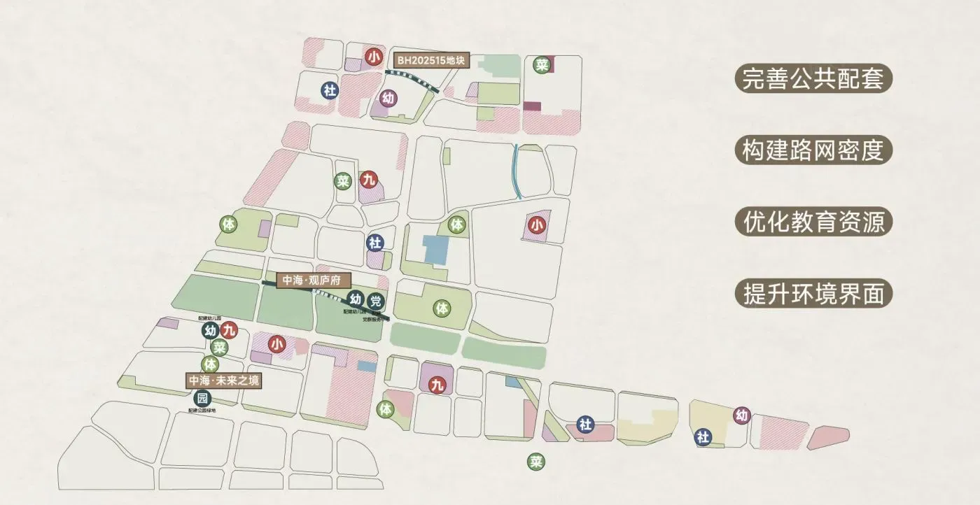Viewport: 980px width, 505px height.
Task: Click the 党群服务中心 caption text
Action: click(x=376, y=319)
